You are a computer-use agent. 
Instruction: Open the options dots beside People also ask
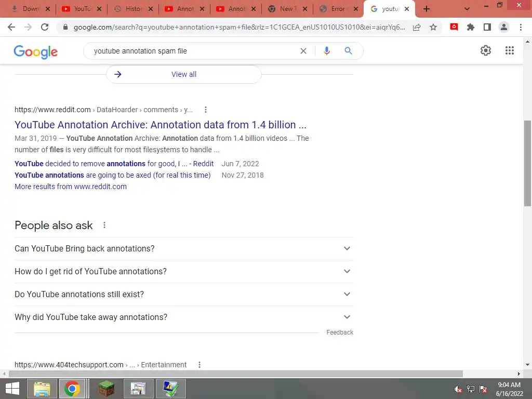point(104,225)
